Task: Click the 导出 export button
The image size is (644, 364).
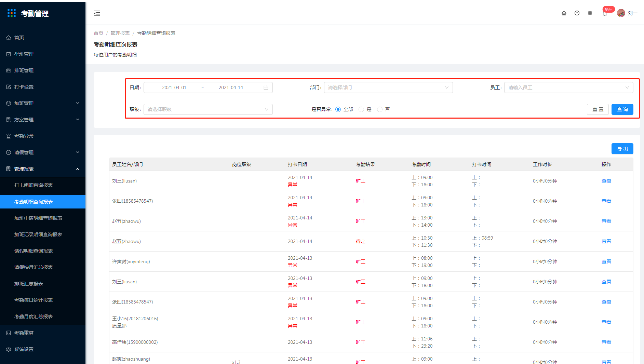Action: click(x=622, y=149)
